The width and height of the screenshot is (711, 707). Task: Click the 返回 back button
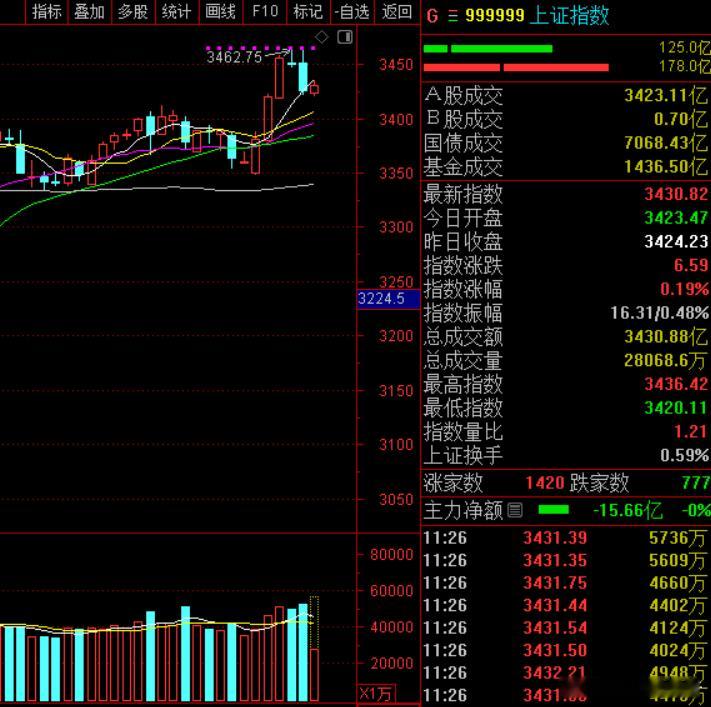pos(396,11)
